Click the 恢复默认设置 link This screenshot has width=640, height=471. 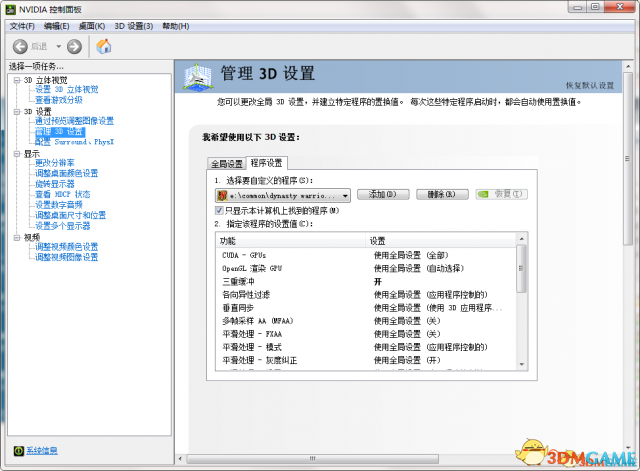click(x=590, y=86)
